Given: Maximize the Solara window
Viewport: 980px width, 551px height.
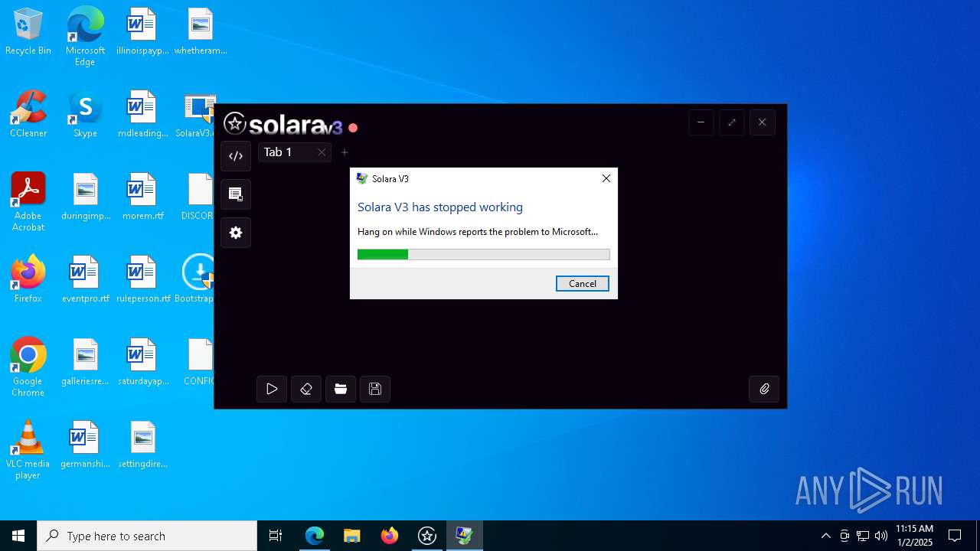Looking at the screenshot, I should click(x=732, y=122).
